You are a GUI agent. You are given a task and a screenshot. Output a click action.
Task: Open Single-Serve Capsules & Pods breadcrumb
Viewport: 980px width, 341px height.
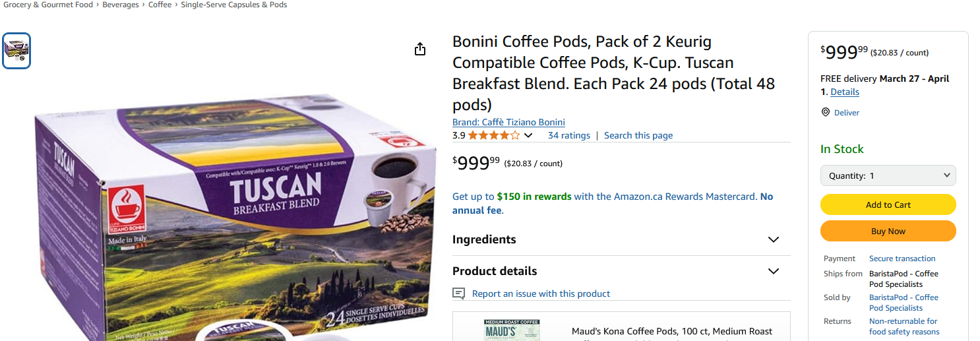[x=234, y=5]
